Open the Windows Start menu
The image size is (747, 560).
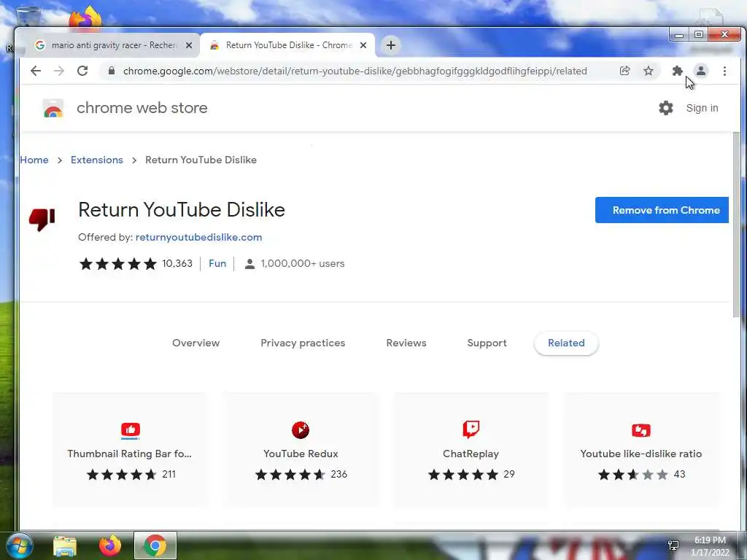click(x=19, y=545)
